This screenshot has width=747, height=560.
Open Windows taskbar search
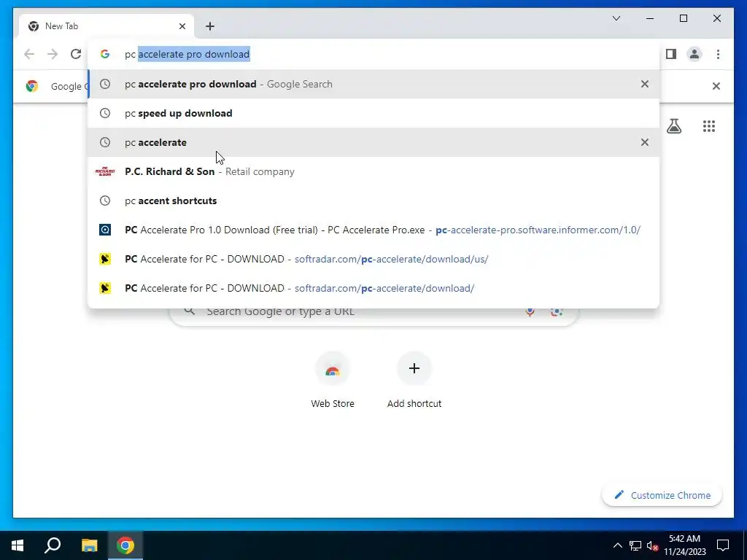[x=53, y=545]
